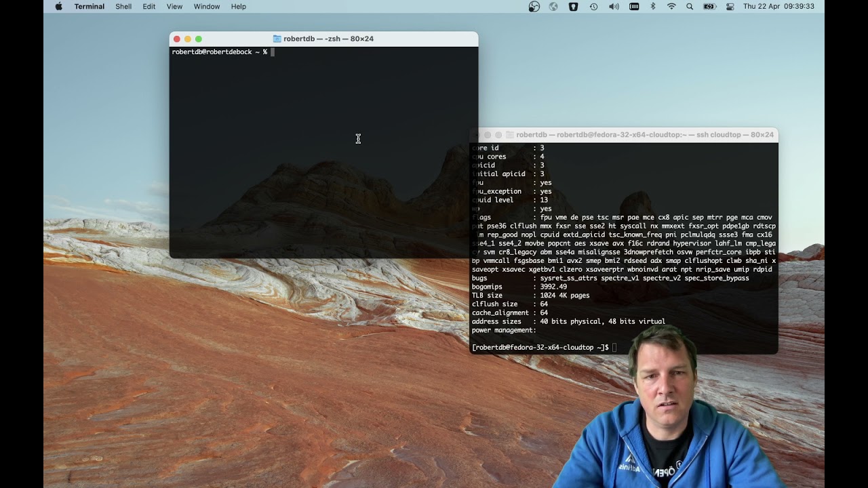Click the keyboard/memory icon in menu bar
The width and height of the screenshot is (868, 488).
[634, 6]
